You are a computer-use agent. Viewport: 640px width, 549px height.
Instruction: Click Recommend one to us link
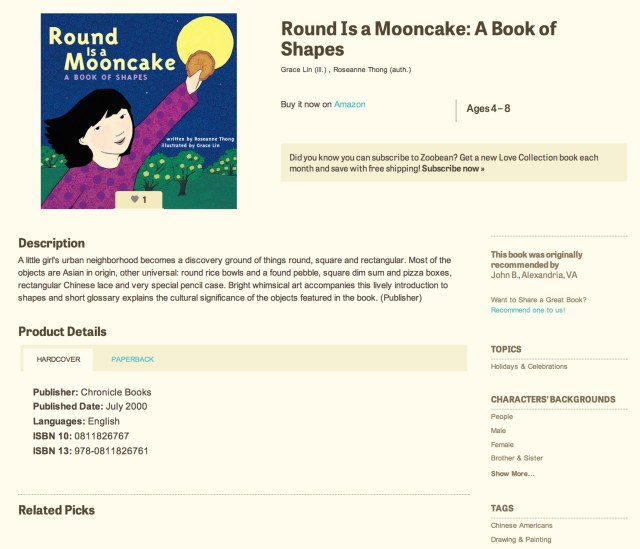[527, 310]
